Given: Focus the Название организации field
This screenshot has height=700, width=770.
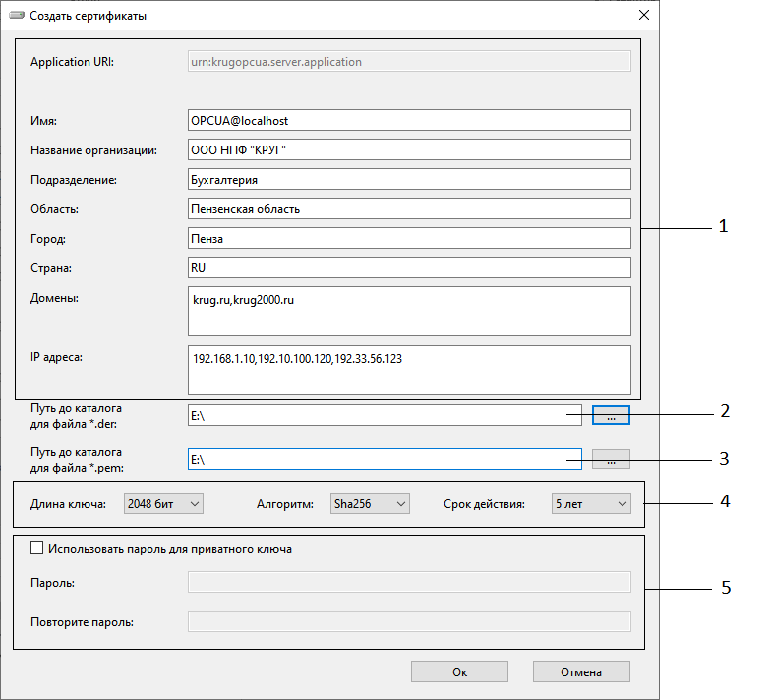Looking at the screenshot, I should (x=407, y=149).
